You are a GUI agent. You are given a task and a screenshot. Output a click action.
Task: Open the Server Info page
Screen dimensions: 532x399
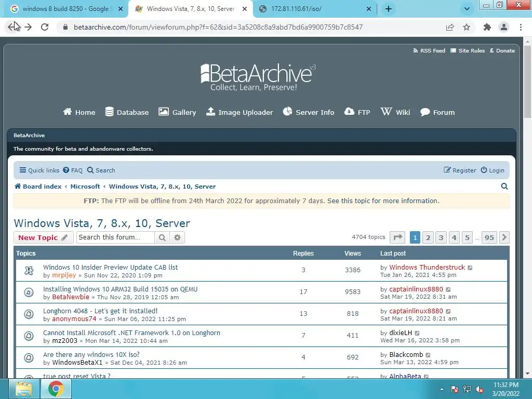click(309, 112)
